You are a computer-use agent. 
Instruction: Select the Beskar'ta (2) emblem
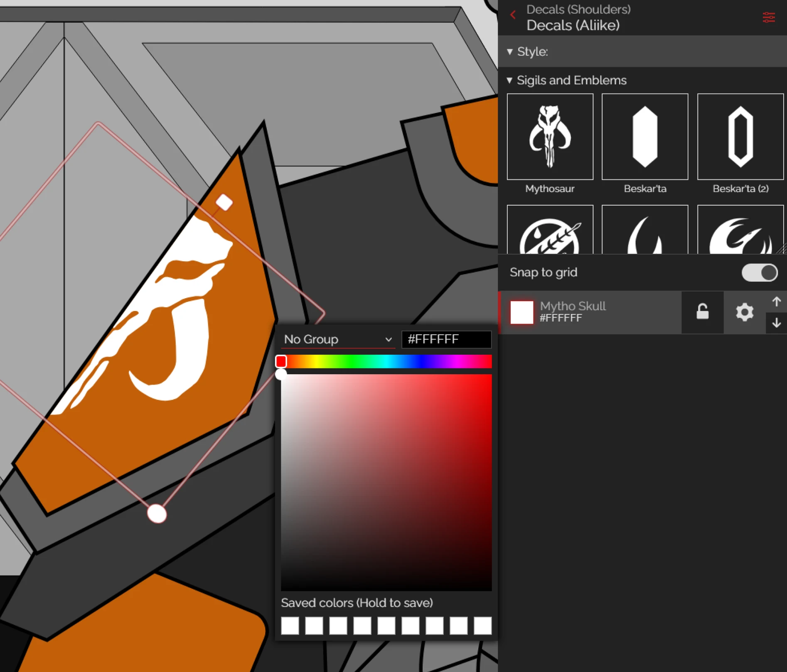click(740, 137)
